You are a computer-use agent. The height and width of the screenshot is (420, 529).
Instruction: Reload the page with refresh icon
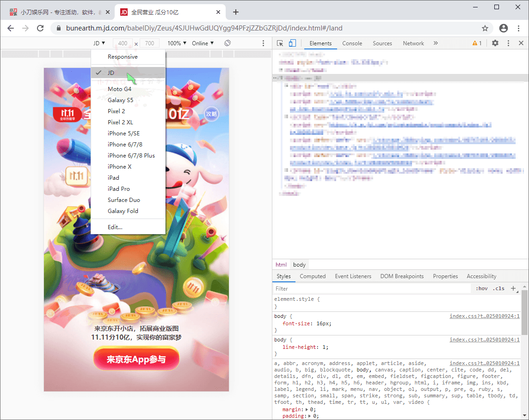tap(40, 28)
